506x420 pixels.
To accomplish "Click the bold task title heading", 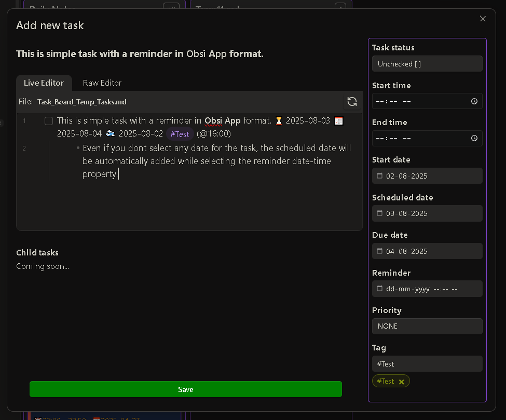I will click(140, 53).
